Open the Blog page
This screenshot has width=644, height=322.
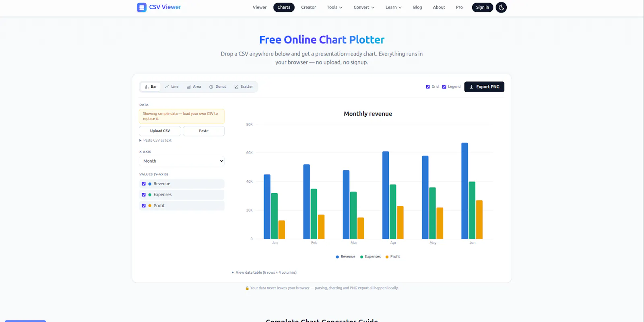pos(417,7)
